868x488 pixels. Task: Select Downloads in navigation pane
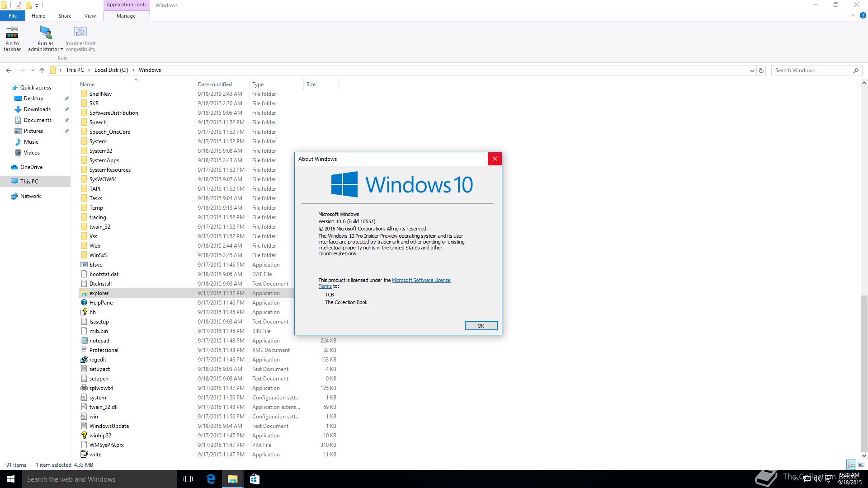point(37,109)
